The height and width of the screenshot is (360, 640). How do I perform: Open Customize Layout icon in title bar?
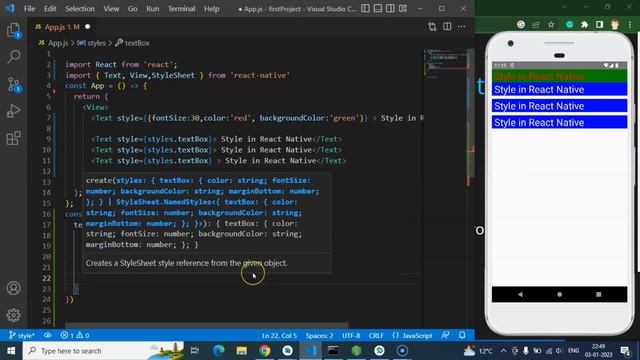(x=403, y=9)
